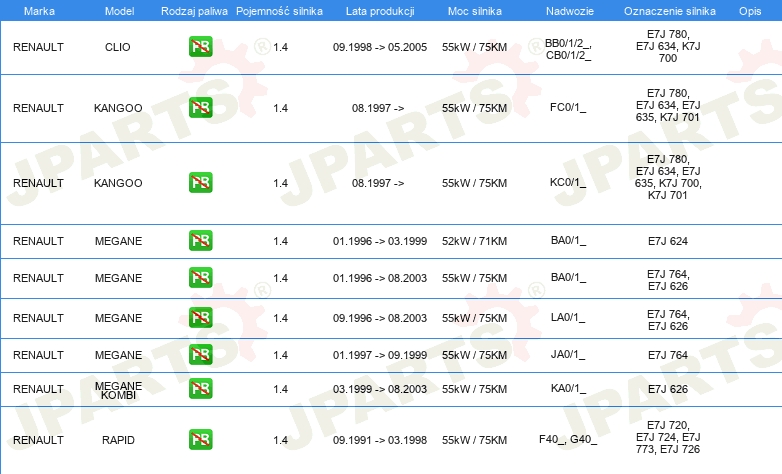782x474 pixels.
Task: Click the engine codes E7J 720, E7J 724 cell
Action: [668, 437]
